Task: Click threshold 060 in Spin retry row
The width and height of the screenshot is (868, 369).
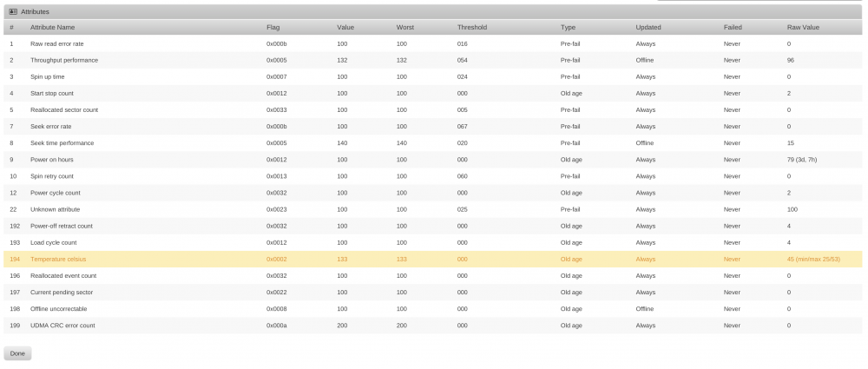Action: [x=463, y=177]
